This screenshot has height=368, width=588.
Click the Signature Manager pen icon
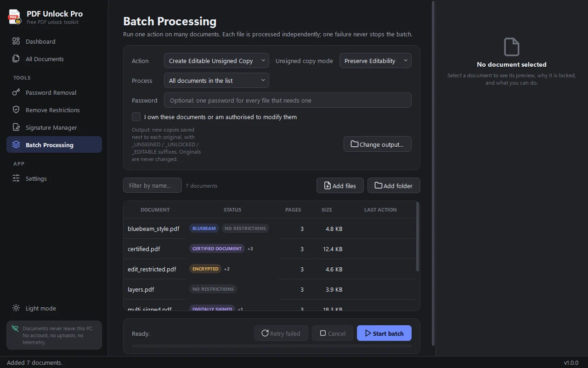tap(16, 127)
